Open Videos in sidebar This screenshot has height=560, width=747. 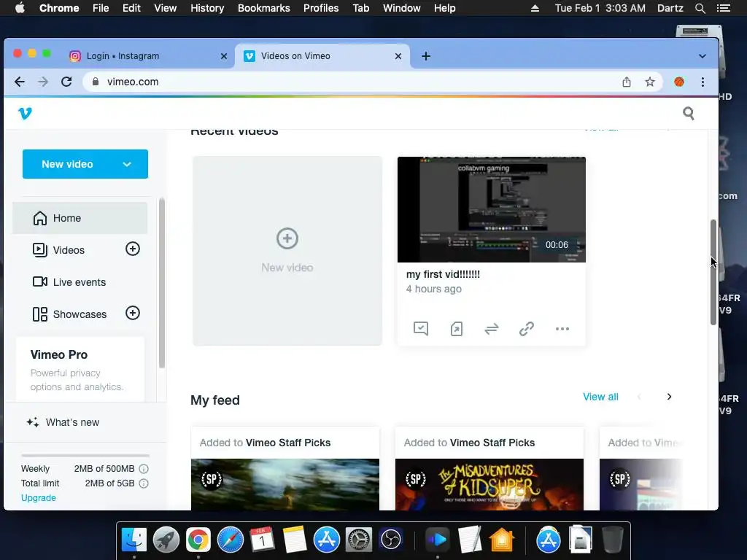click(69, 250)
